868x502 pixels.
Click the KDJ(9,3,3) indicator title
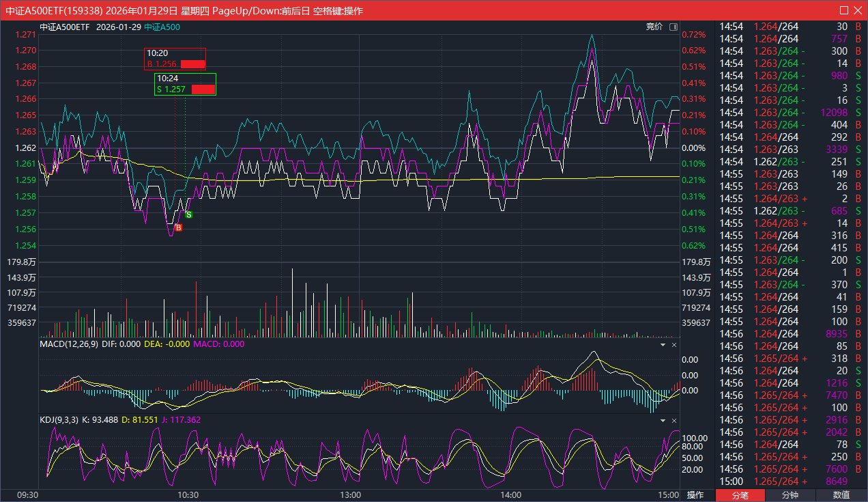pos(59,420)
